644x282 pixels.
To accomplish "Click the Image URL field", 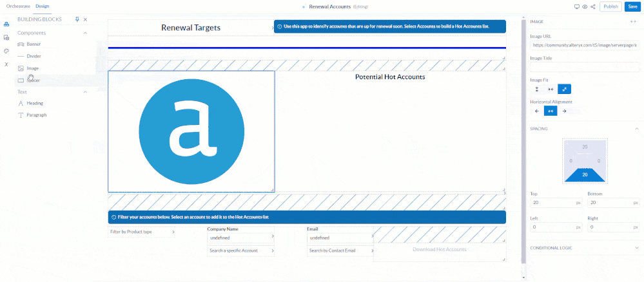I will (585, 46).
